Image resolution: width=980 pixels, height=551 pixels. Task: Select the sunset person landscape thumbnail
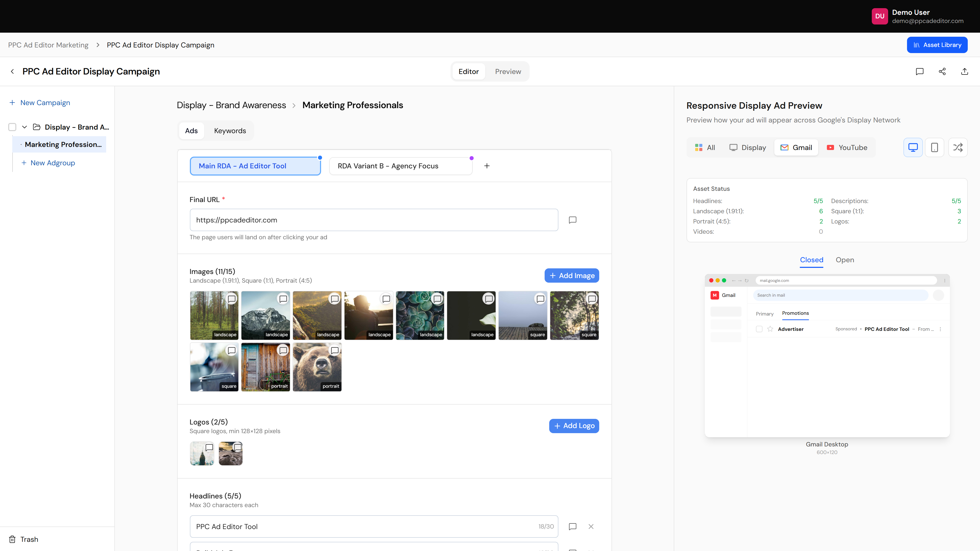368,316
